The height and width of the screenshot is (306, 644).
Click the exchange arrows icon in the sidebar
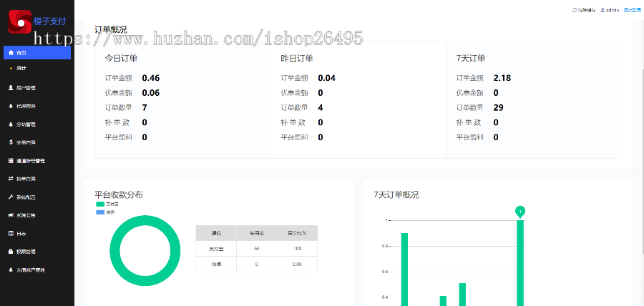pos(11,179)
